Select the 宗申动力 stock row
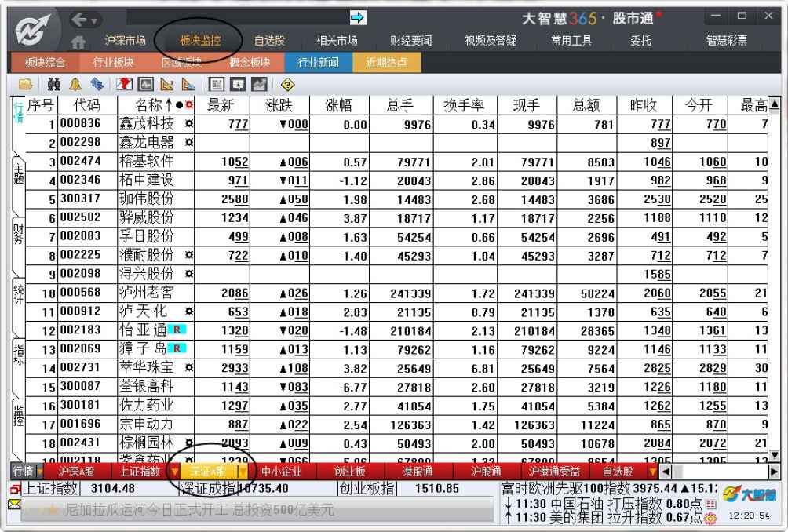788x532 pixels. pyautogui.click(x=396, y=424)
